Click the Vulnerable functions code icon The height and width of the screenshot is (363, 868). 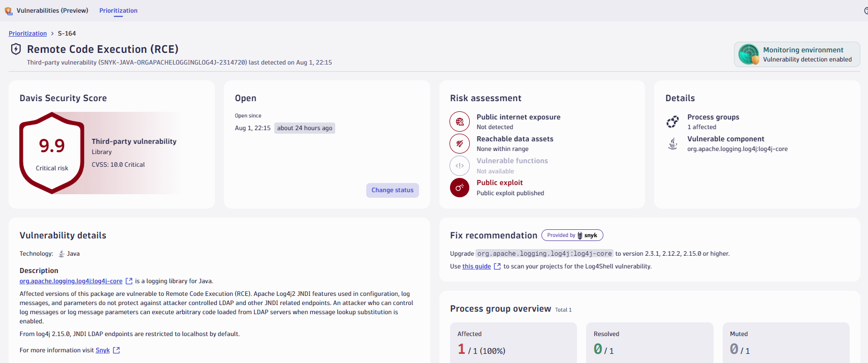pyautogui.click(x=459, y=165)
